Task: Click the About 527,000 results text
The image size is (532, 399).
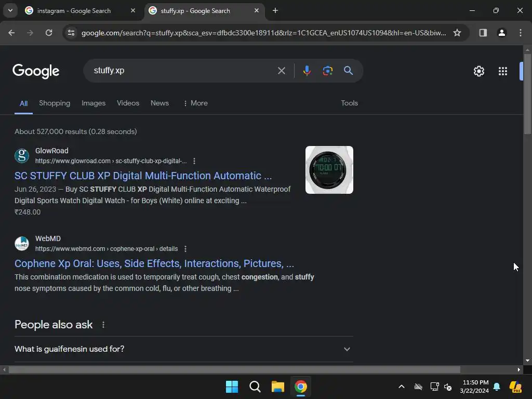Action: [76, 131]
